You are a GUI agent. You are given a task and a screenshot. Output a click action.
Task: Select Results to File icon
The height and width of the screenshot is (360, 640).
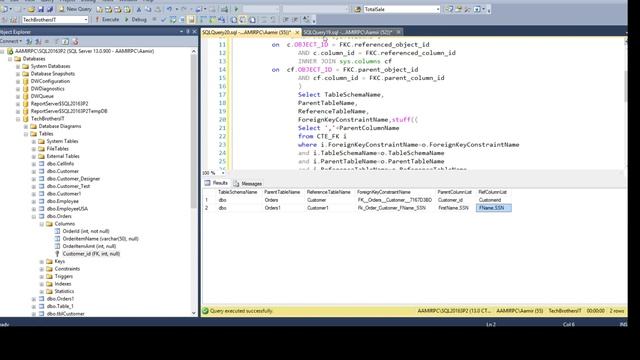point(253,19)
